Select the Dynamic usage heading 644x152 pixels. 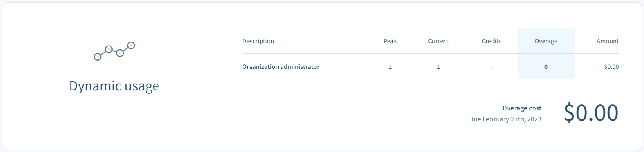[114, 86]
